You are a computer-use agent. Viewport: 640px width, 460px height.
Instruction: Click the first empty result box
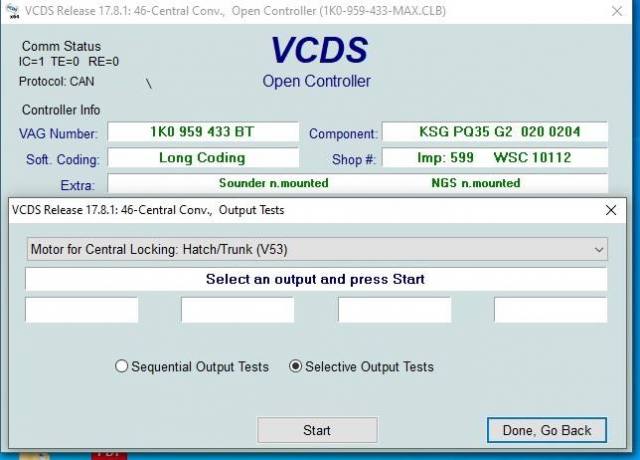coord(81,310)
